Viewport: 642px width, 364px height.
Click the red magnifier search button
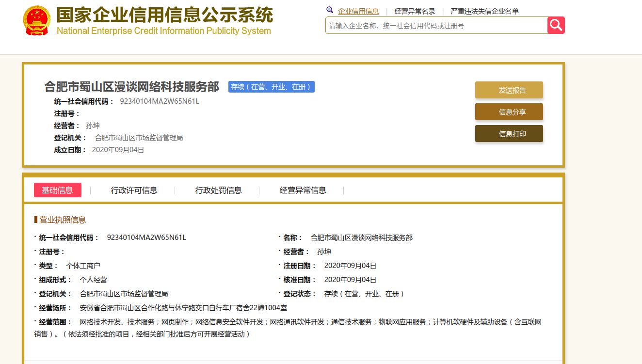(556, 25)
